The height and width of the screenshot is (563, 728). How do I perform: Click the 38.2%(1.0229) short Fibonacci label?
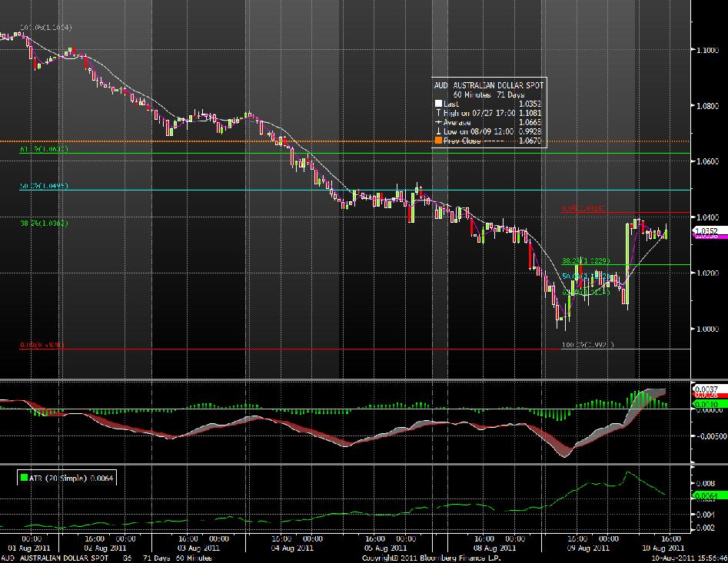pyautogui.click(x=586, y=261)
